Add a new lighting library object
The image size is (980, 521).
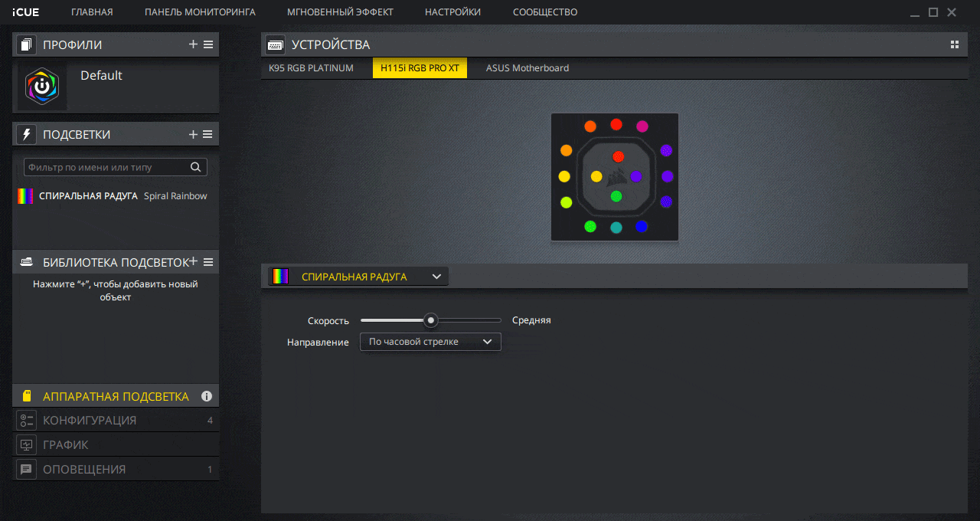click(194, 261)
